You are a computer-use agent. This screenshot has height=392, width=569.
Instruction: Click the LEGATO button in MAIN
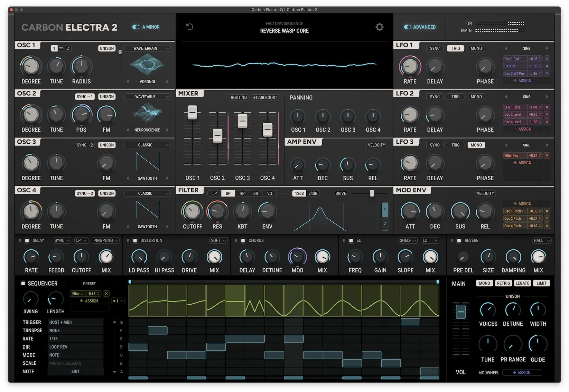coord(522,283)
